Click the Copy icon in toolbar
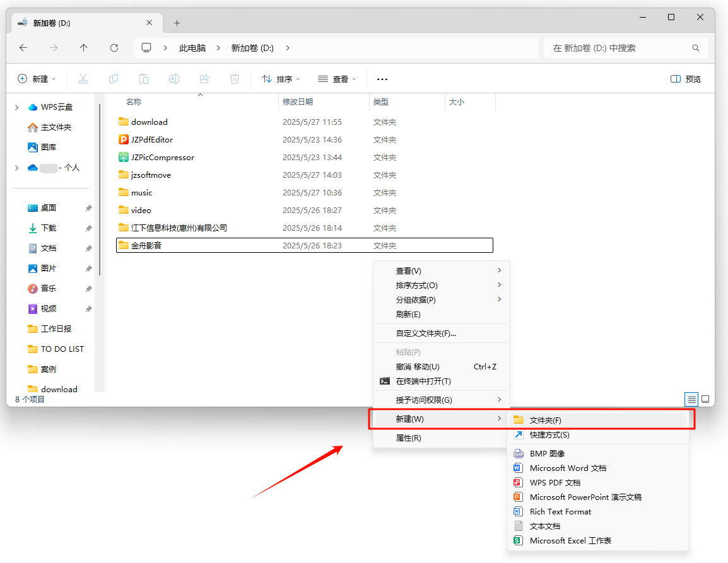 click(114, 79)
